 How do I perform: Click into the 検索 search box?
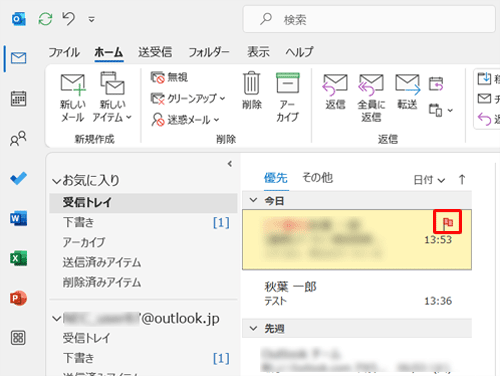click(369, 20)
